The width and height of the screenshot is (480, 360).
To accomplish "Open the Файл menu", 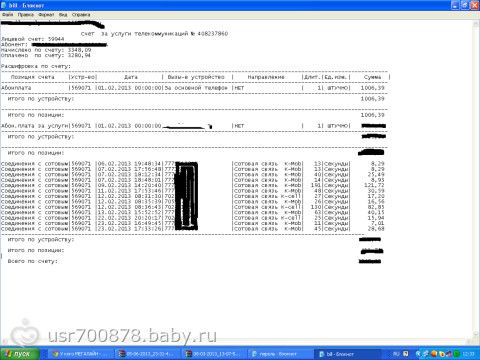I will (7, 15).
